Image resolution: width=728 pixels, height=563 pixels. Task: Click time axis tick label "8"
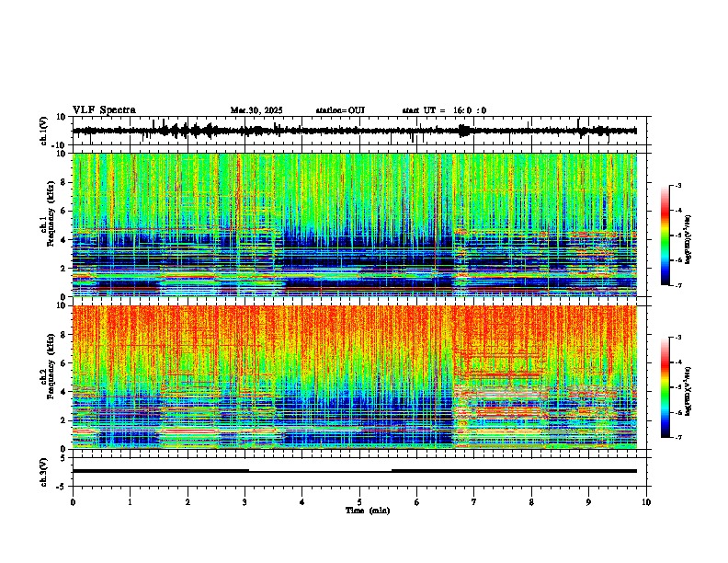coord(531,502)
